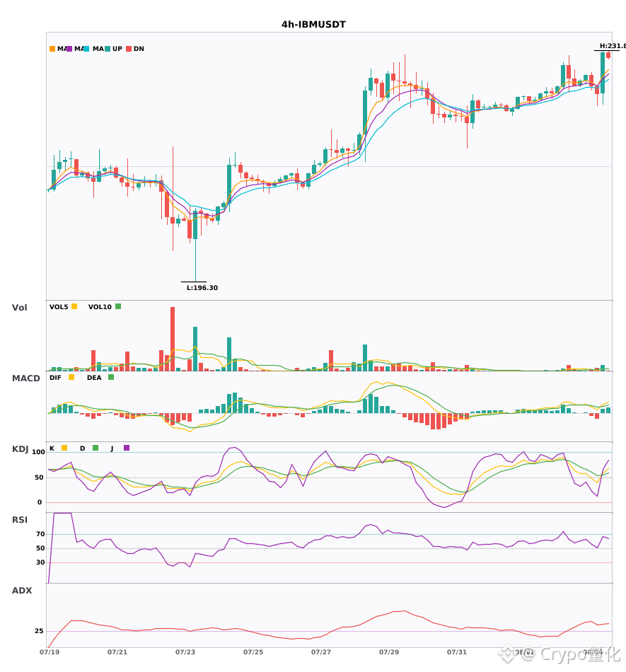The image size is (626, 672).
Task: Click the green VOL10 legend swatch
Action: (118, 306)
